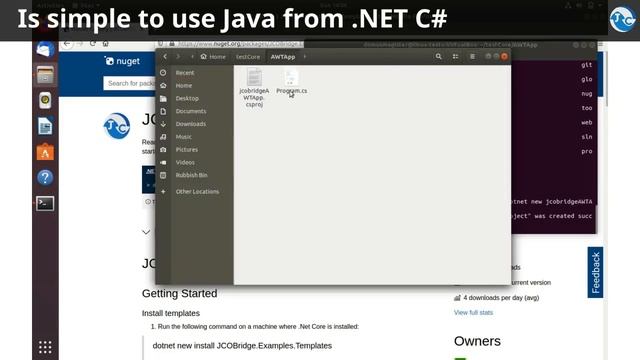Click the Getting Started heading
The width and height of the screenshot is (640, 360).
pyautogui.click(x=180, y=293)
